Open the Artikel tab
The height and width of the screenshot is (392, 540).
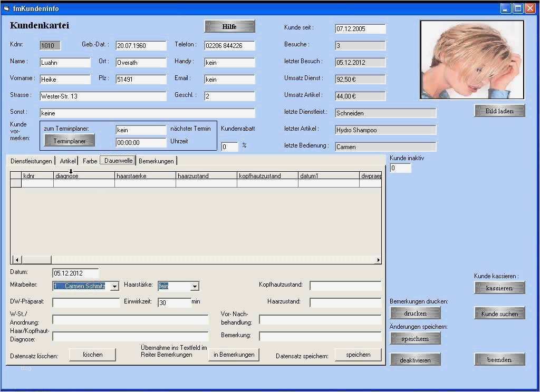67,161
